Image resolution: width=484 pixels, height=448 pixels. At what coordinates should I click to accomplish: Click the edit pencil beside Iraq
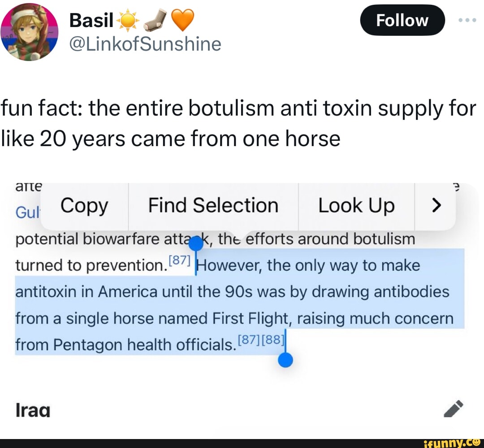pyautogui.click(x=454, y=409)
